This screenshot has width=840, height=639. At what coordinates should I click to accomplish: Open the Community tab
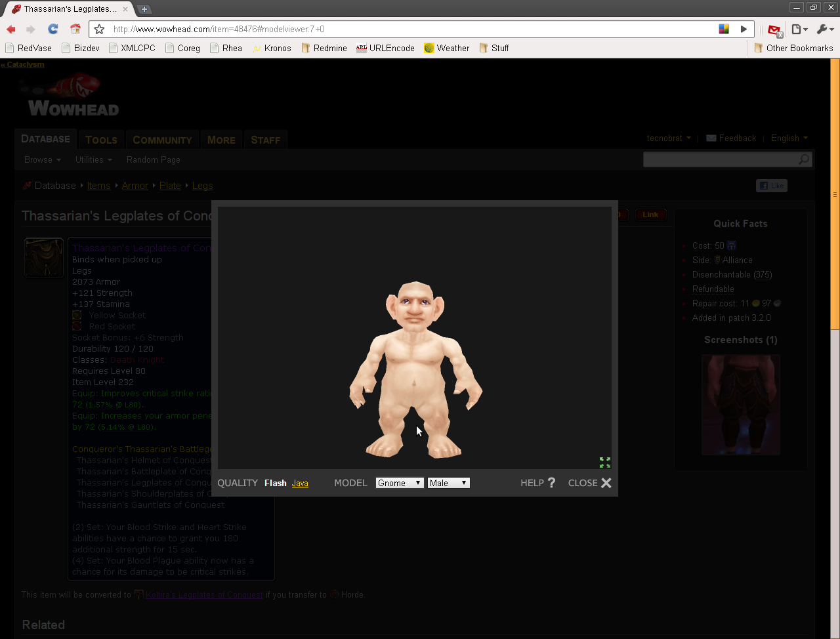tap(162, 140)
